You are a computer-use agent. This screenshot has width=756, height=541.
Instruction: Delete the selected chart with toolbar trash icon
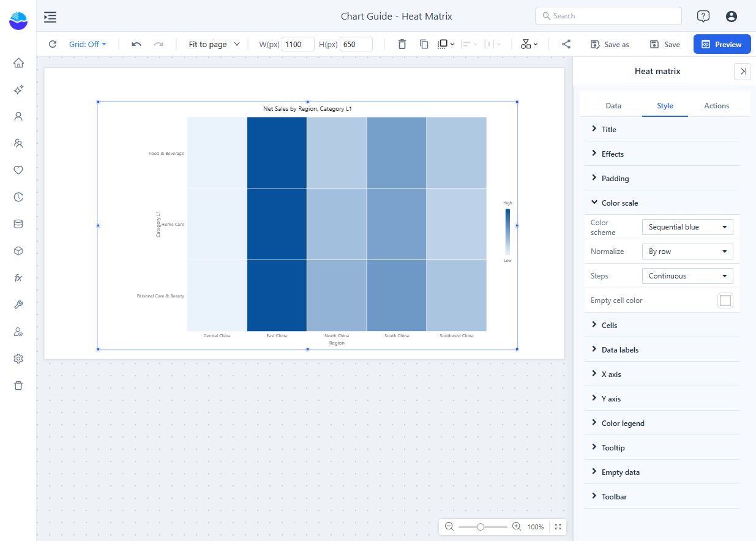402,44
